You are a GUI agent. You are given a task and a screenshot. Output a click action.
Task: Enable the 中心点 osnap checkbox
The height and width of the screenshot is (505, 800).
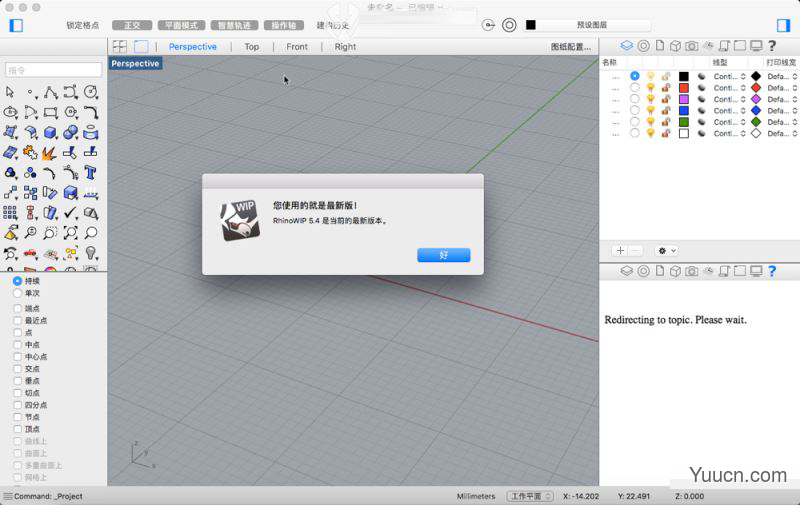[17, 357]
